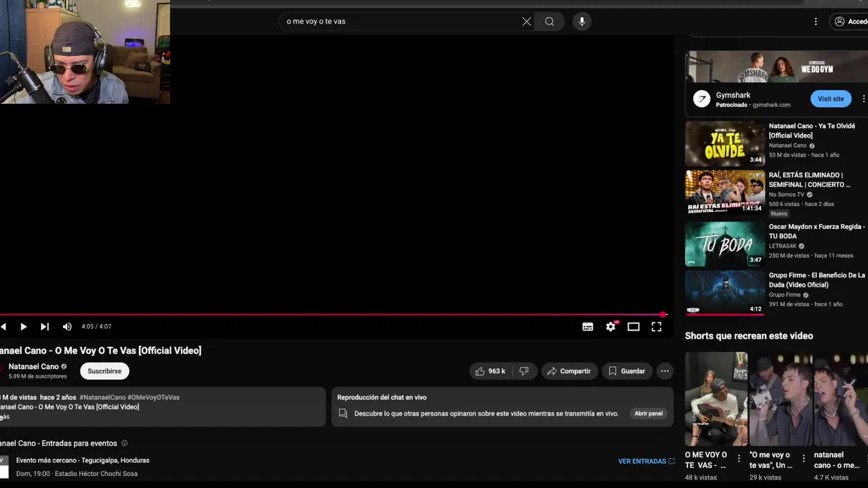Viewport: 868px width, 488px height.
Task: Click the Acceder sign-in button
Action: [850, 21]
